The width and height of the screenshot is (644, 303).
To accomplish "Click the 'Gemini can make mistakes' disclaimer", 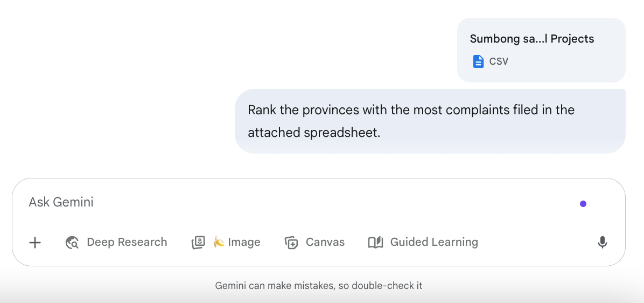I will [318, 286].
